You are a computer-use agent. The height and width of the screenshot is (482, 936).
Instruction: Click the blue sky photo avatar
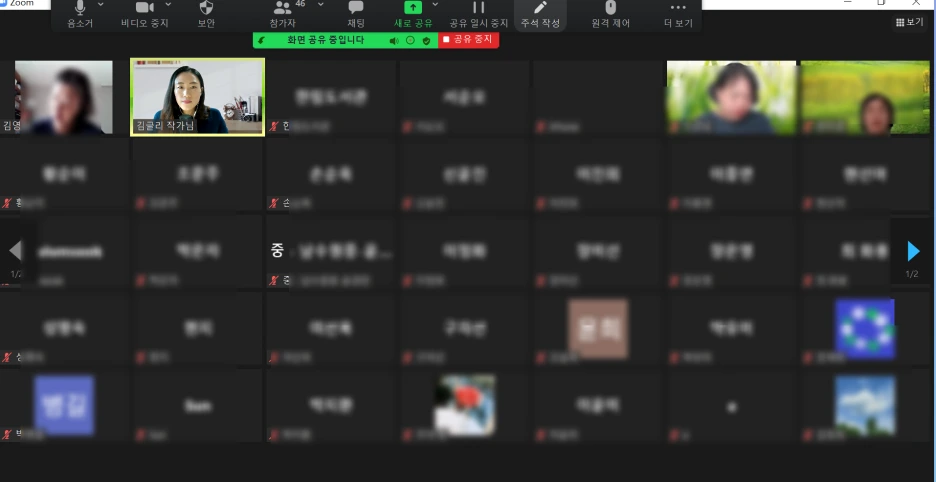point(865,405)
